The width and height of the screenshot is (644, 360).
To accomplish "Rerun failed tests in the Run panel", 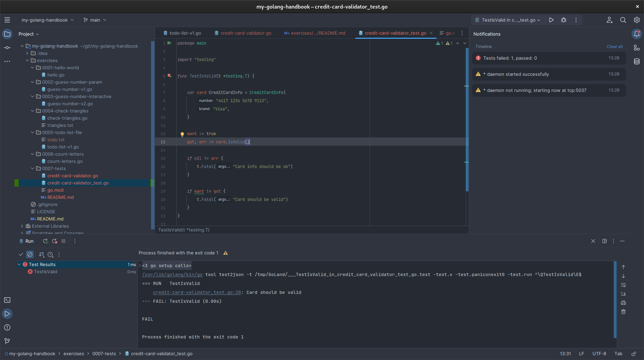I will [x=55, y=241].
